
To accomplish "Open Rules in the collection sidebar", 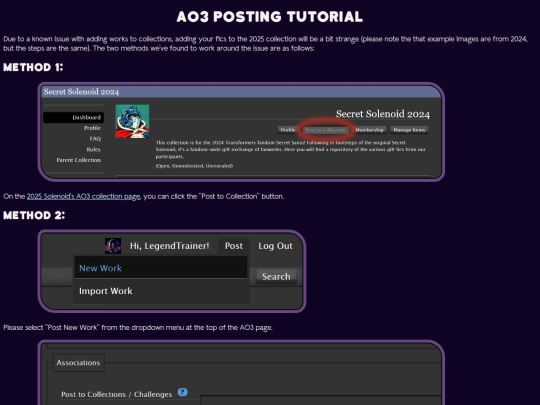I will (x=93, y=149).
